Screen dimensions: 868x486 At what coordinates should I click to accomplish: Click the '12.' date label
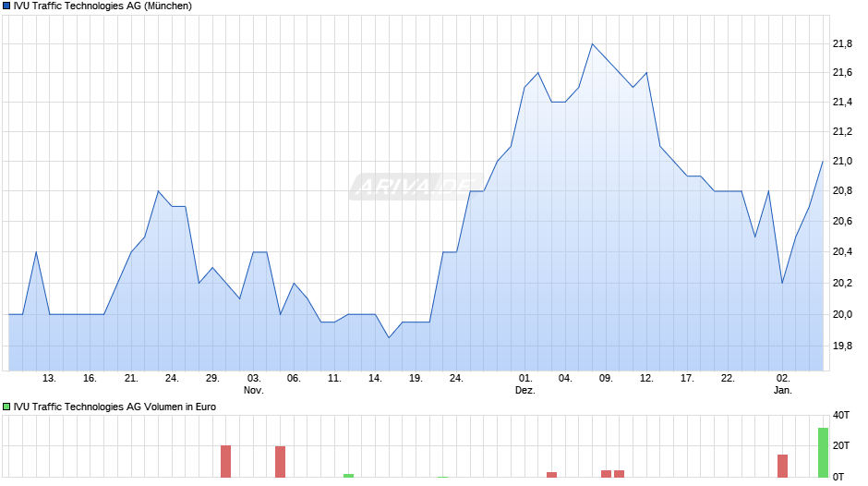(646, 379)
